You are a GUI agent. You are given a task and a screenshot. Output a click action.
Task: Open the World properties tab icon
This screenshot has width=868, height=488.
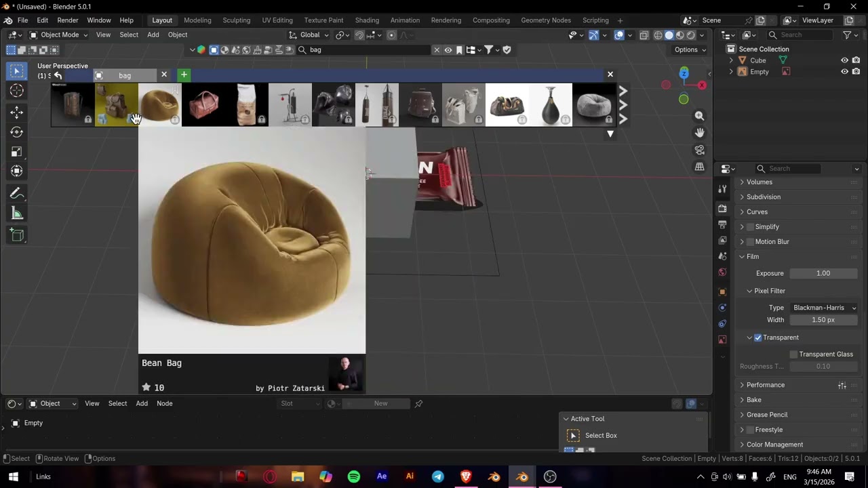pos(722,272)
